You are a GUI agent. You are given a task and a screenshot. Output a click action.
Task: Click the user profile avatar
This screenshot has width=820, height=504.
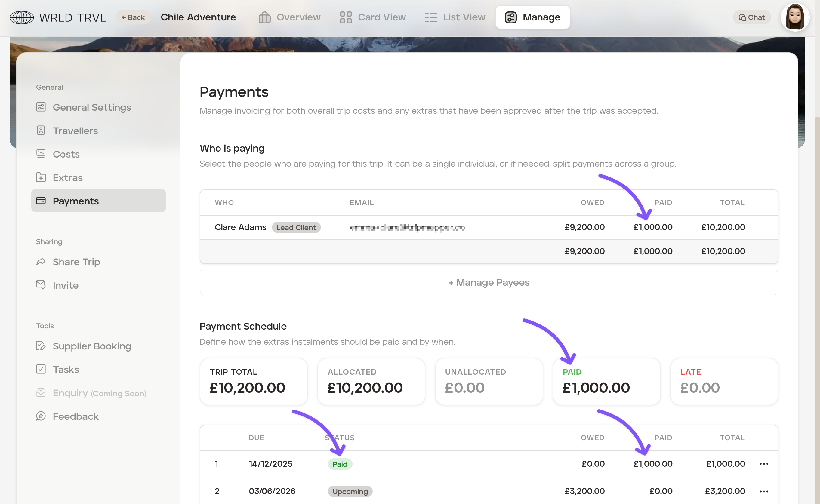(795, 17)
